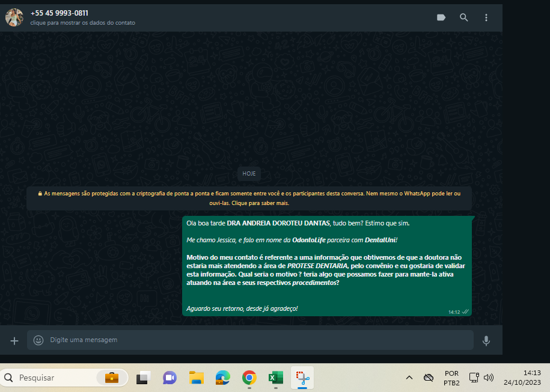Switch to Google Chrome on taskbar
The width and height of the screenshot is (550, 392).
249,378
